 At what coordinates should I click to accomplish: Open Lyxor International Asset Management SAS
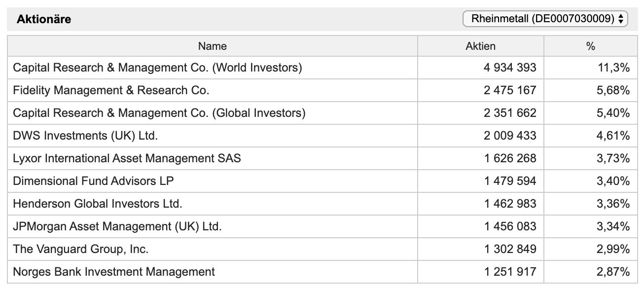[x=127, y=158]
